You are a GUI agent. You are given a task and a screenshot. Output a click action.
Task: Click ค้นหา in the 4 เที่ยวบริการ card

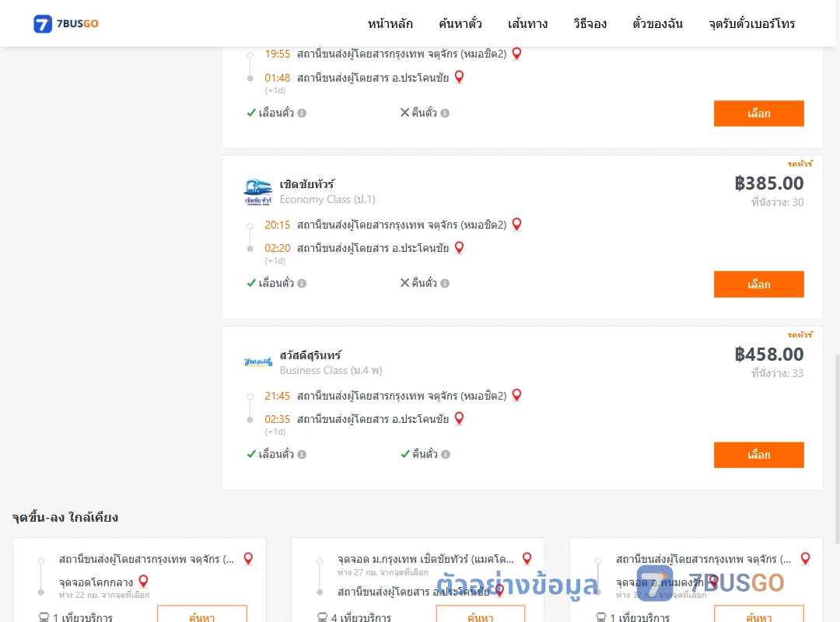pyautogui.click(x=481, y=614)
